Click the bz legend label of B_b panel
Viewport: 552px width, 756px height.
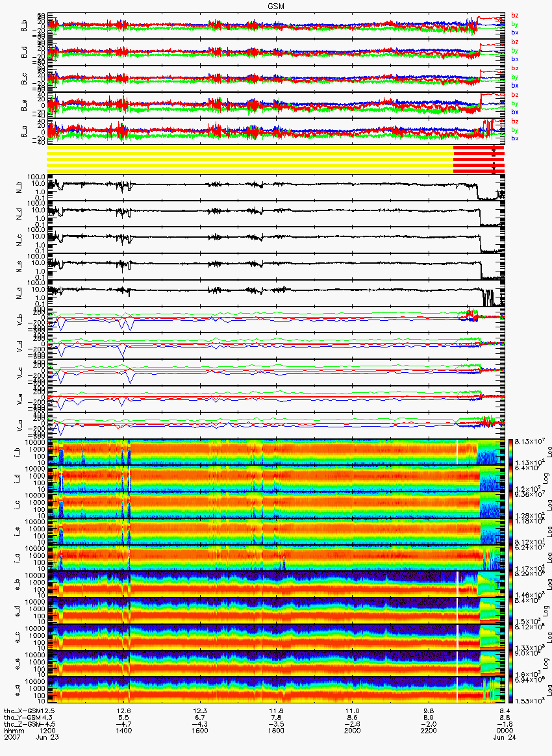click(515, 16)
